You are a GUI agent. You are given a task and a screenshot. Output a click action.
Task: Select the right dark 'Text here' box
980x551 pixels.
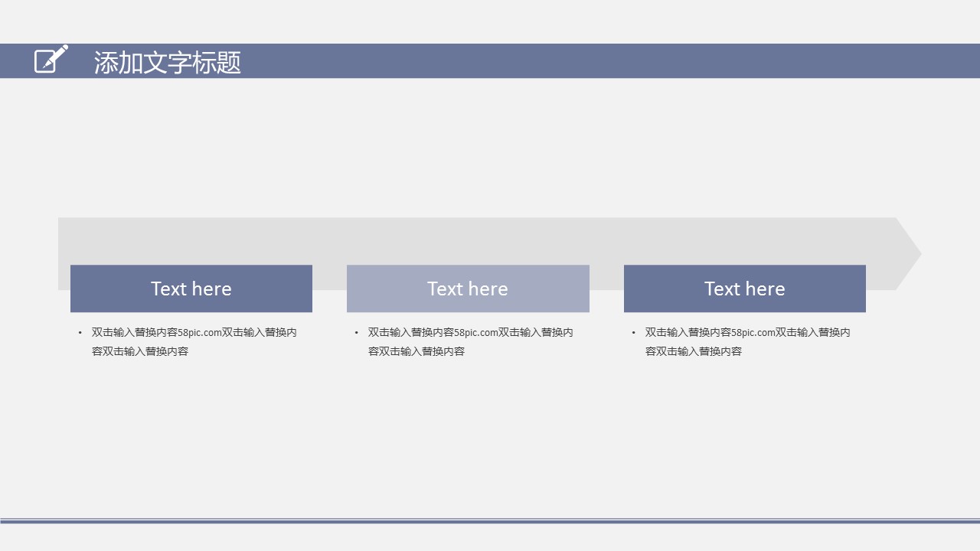[744, 289]
